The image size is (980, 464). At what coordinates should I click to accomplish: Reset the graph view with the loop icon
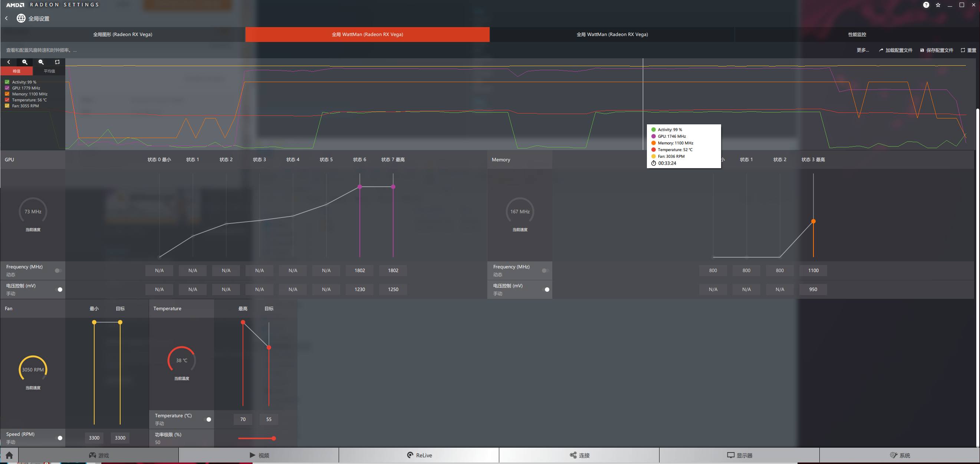click(x=57, y=62)
